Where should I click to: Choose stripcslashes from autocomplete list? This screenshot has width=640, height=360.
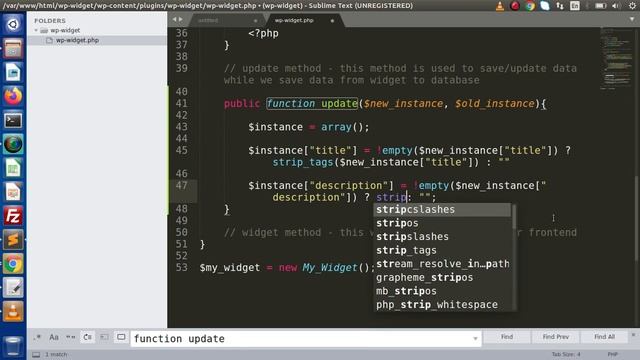tap(442, 209)
